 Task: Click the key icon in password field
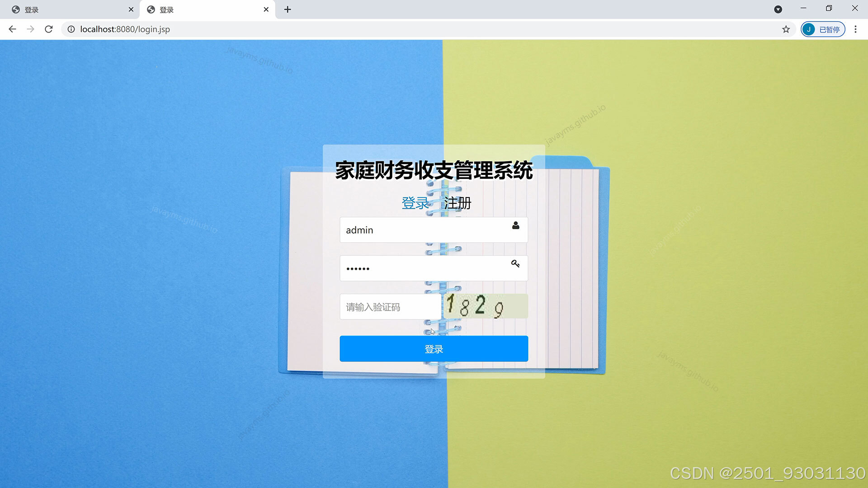tap(515, 264)
